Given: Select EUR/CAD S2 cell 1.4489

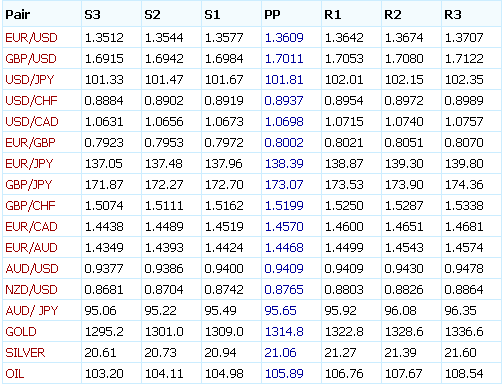Looking at the screenshot, I should click(164, 227).
